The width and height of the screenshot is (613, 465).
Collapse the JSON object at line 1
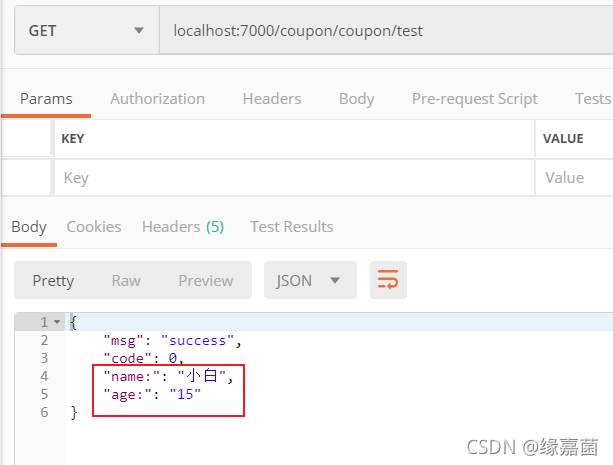point(57,322)
